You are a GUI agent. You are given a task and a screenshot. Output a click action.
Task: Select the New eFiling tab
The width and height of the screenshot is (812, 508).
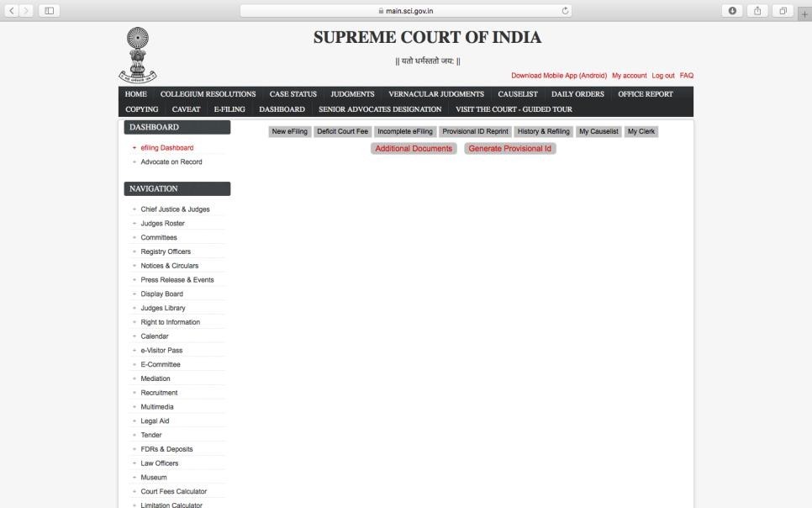tap(288, 131)
